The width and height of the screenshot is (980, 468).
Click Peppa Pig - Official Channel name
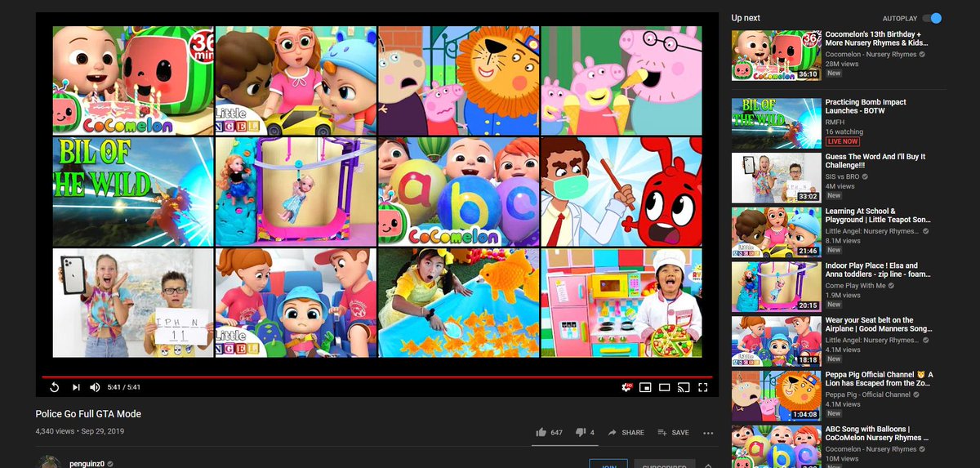coord(868,394)
